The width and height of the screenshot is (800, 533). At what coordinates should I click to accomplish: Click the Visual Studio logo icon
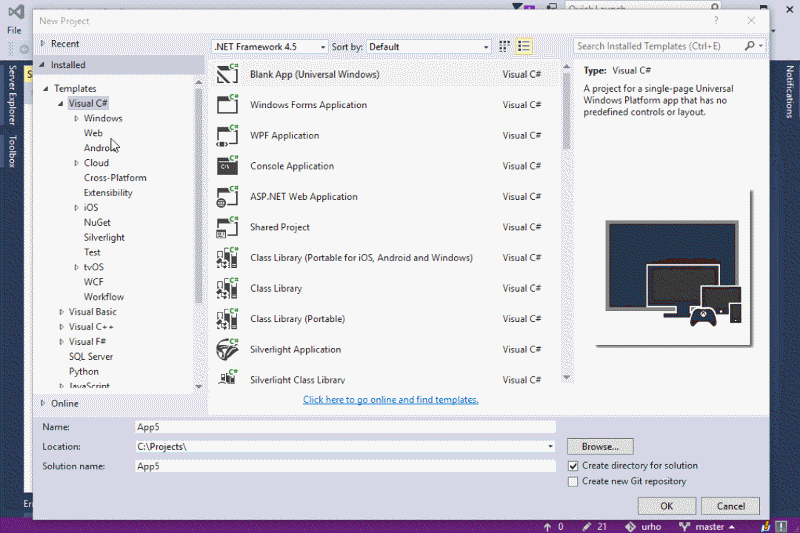point(16,11)
